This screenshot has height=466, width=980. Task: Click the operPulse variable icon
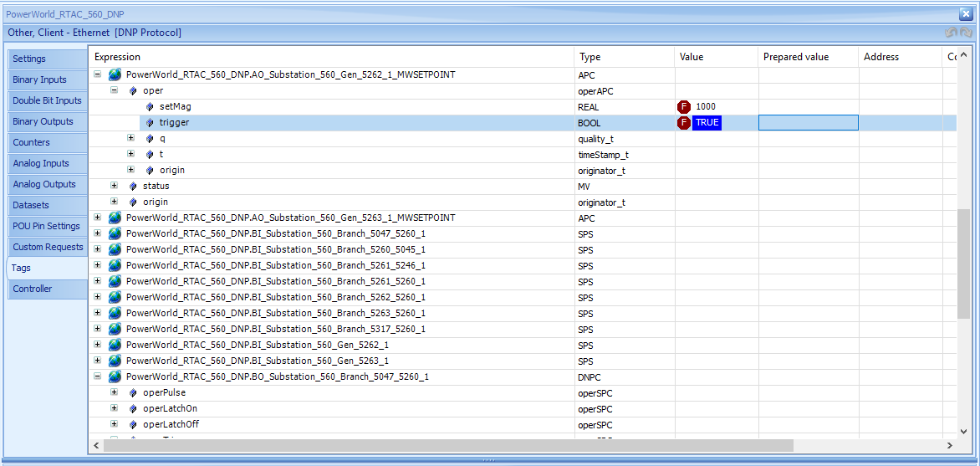click(133, 393)
